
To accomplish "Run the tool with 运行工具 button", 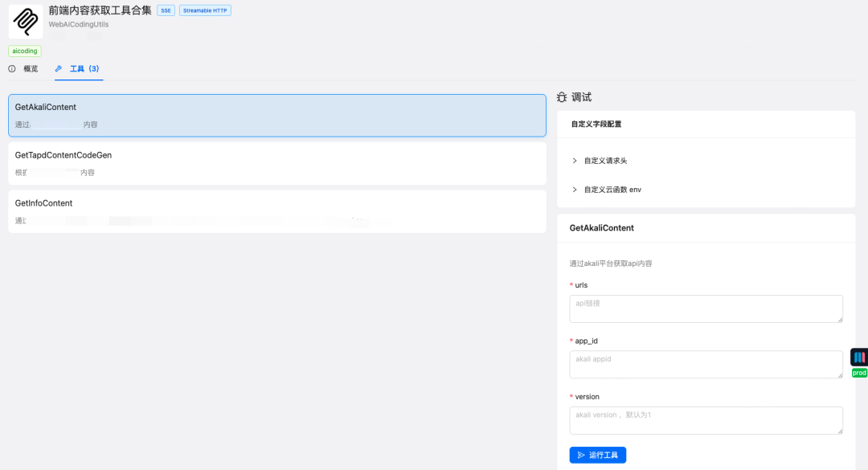I will (597, 455).
